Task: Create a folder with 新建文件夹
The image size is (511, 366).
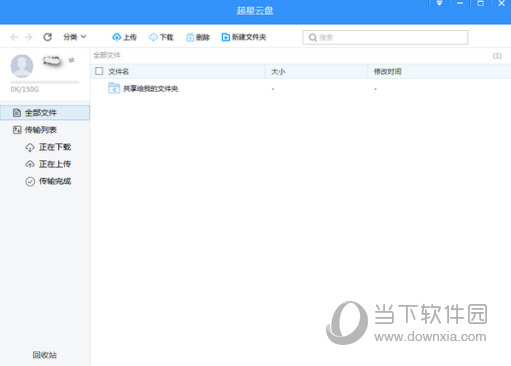Action: (244, 37)
